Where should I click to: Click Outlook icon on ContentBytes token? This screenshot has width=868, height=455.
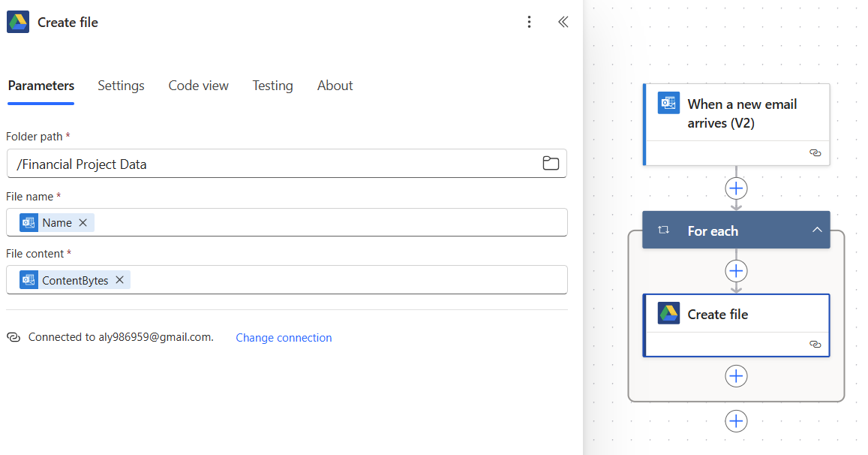click(x=29, y=280)
